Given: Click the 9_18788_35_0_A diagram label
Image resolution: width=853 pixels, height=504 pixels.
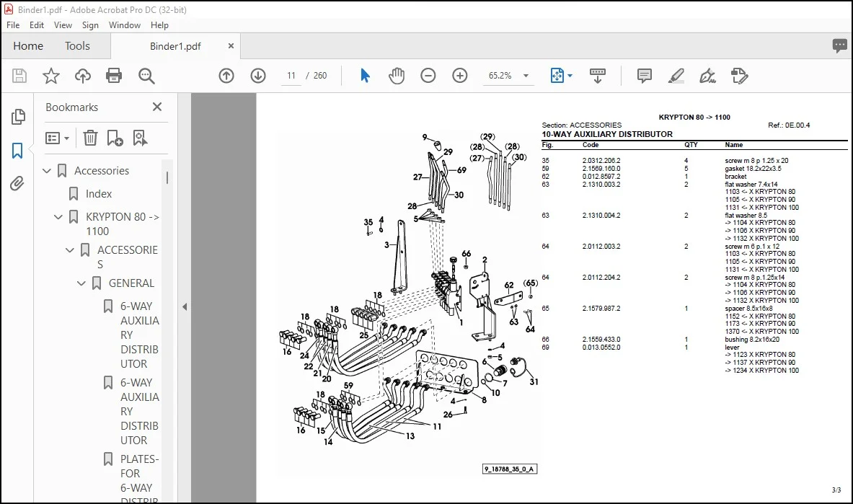Looking at the screenshot, I should pos(510,469).
